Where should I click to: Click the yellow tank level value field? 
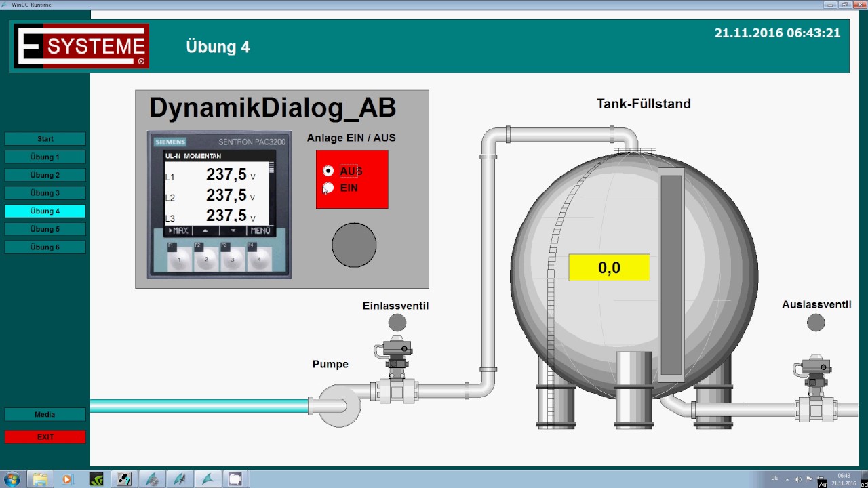click(x=609, y=268)
